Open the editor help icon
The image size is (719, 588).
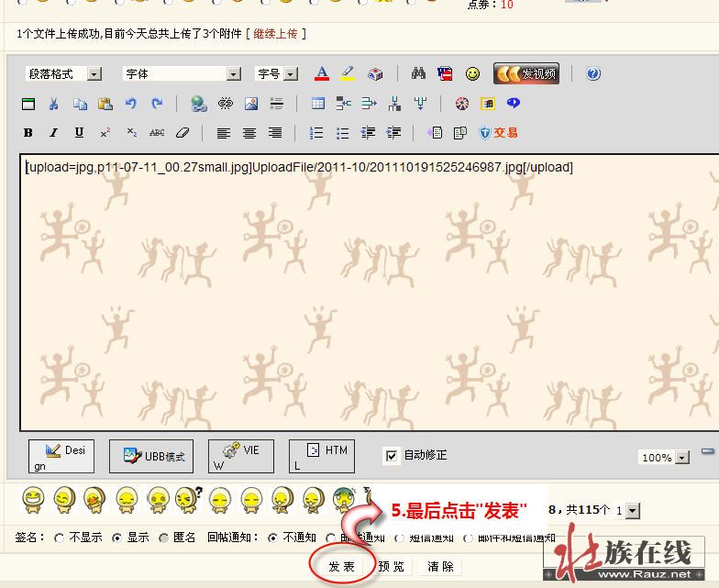[593, 73]
